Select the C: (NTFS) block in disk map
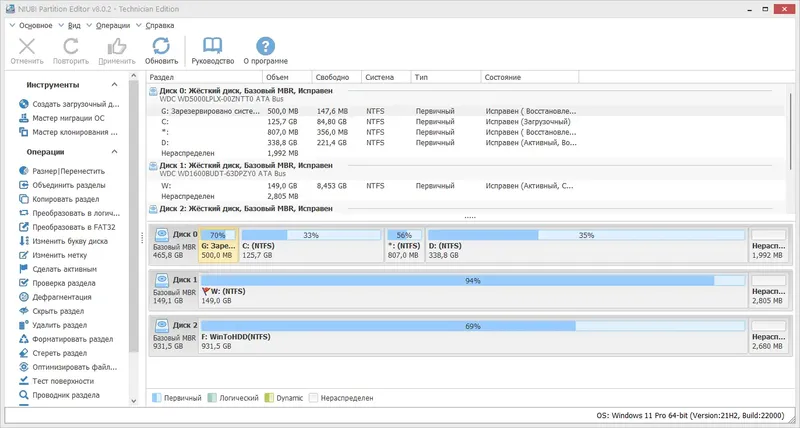800x428 pixels. (311, 245)
